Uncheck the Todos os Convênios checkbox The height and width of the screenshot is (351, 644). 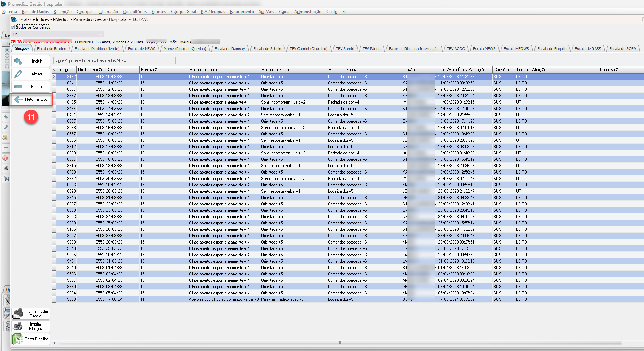(13, 27)
